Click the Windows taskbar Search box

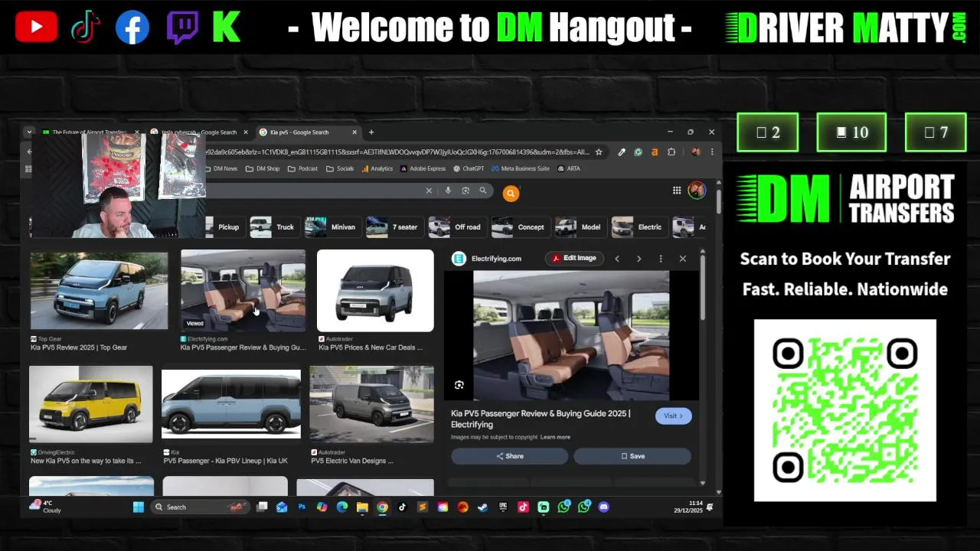(201, 507)
